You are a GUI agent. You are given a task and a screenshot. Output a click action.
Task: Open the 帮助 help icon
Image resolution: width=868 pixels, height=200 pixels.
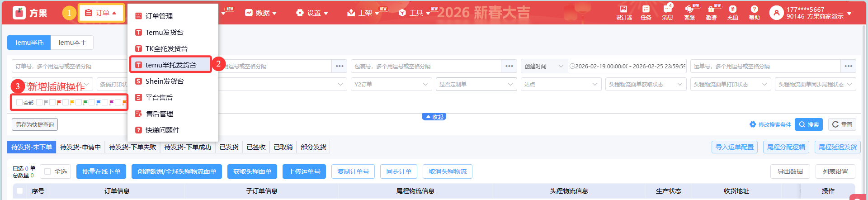point(754,9)
